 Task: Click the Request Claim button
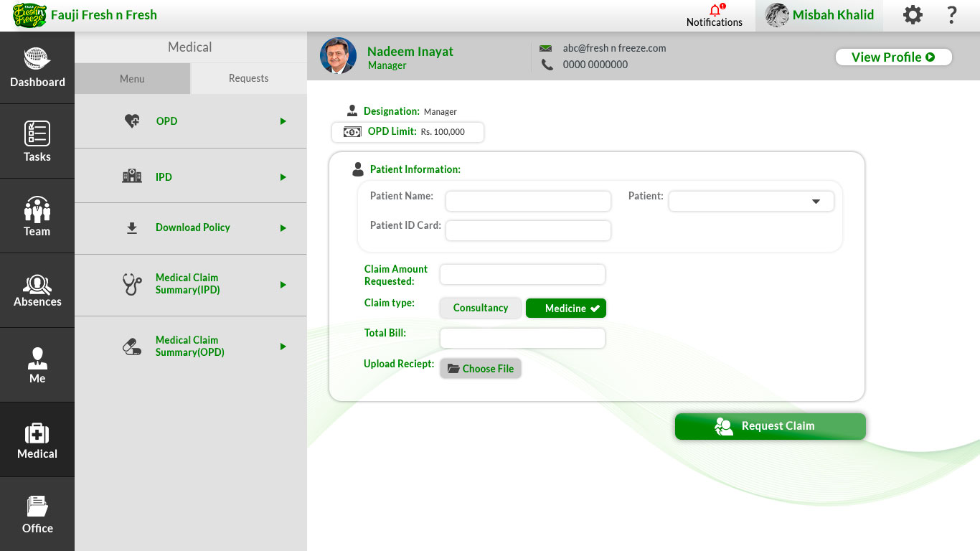coord(770,426)
